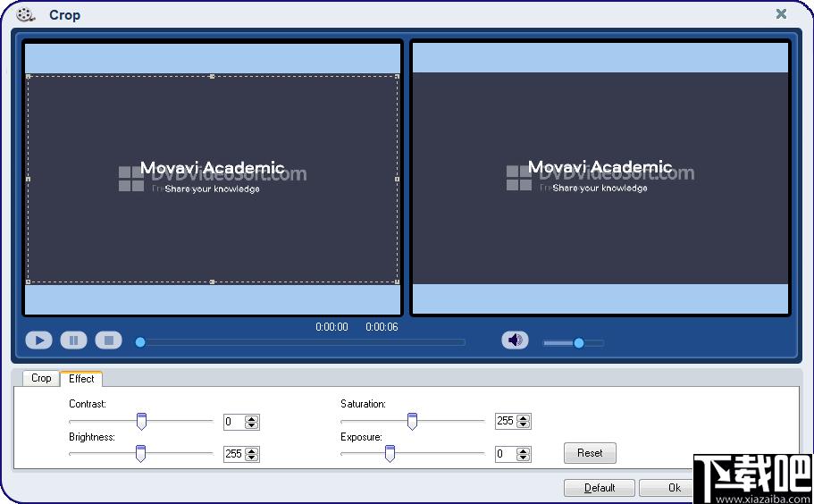Click the Contrast value field
Image resolution: width=814 pixels, height=504 pixels.
(235, 422)
